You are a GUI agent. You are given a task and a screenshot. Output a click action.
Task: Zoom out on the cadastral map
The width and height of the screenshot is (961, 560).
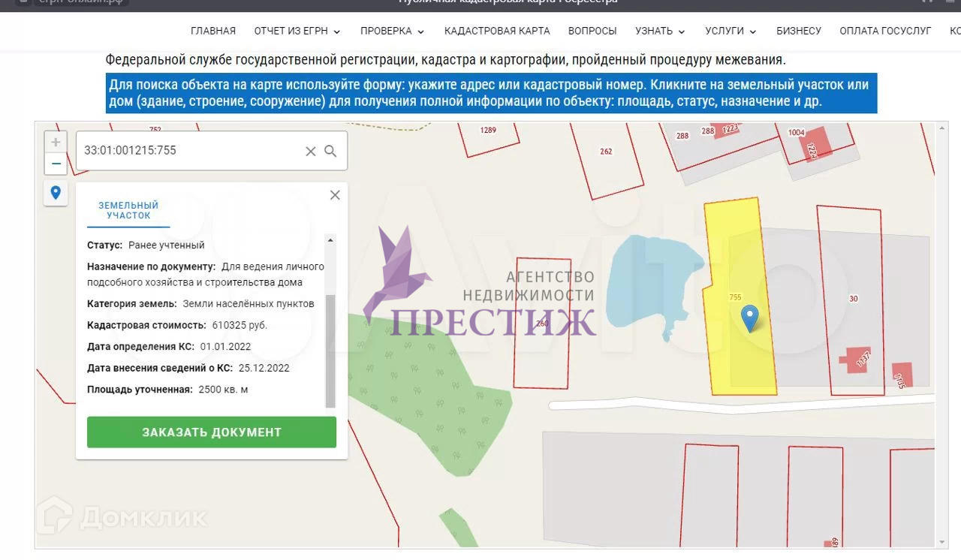click(x=56, y=163)
